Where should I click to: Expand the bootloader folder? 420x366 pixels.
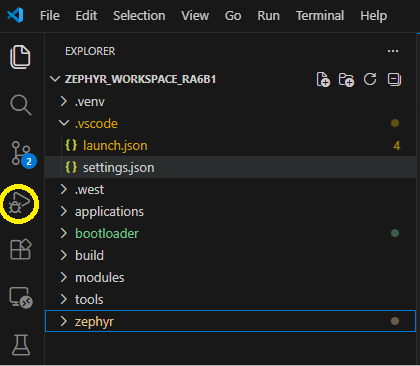tap(64, 233)
